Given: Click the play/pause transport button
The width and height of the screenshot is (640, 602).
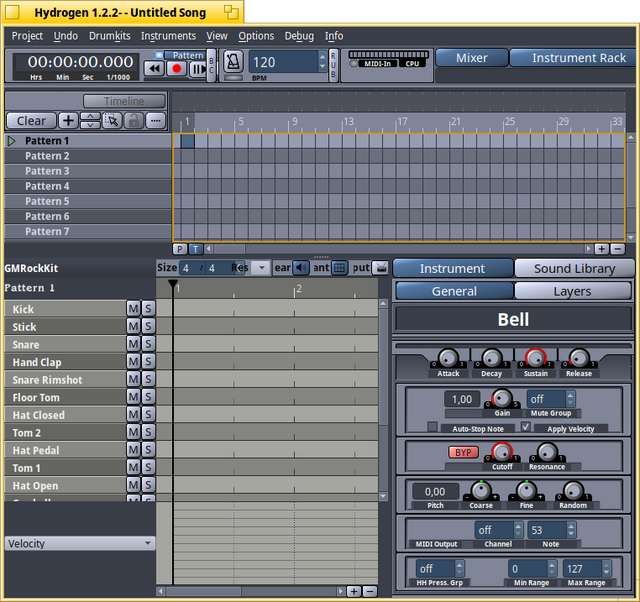Looking at the screenshot, I should pos(198,69).
